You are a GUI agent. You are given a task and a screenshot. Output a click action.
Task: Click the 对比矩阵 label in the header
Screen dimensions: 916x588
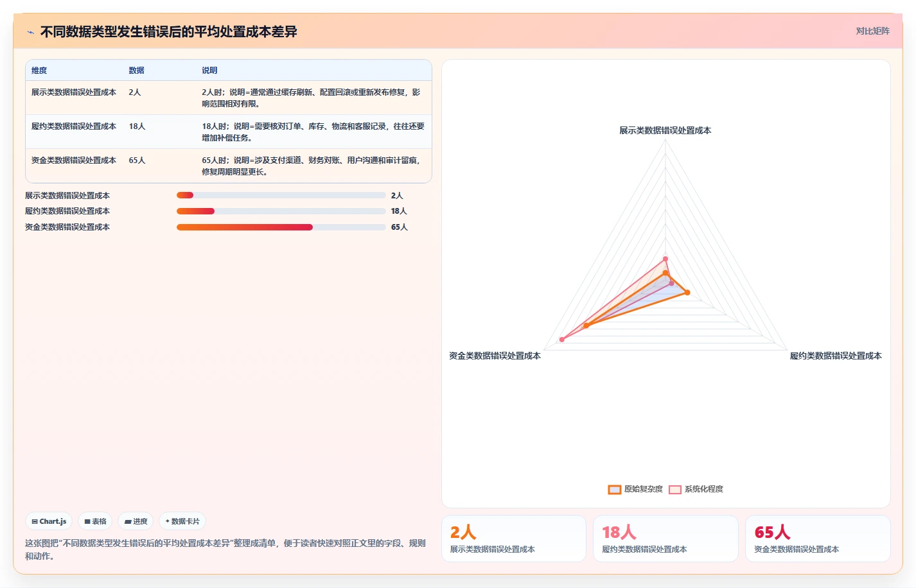[x=872, y=31]
